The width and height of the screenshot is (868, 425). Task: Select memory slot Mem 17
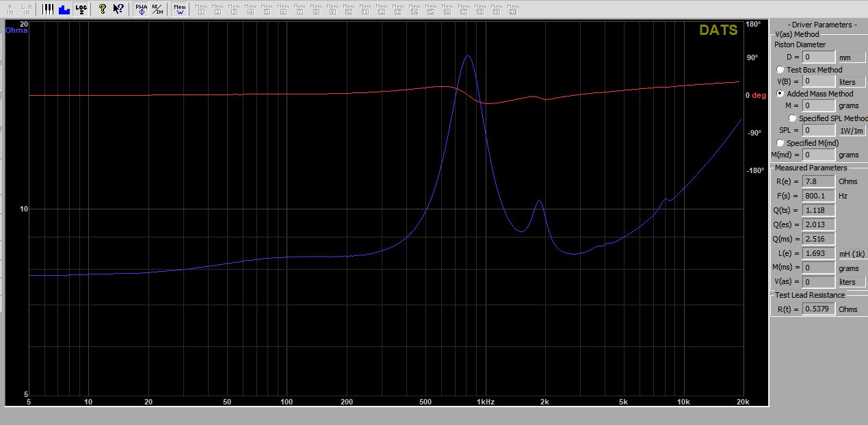click(464, 9)
